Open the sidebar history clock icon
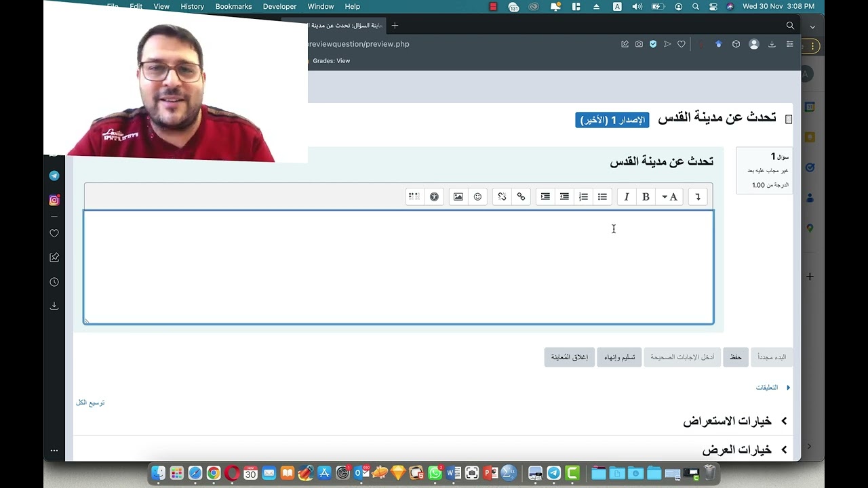Viewport: 868px width, 488px height. [x=54, y=282]
